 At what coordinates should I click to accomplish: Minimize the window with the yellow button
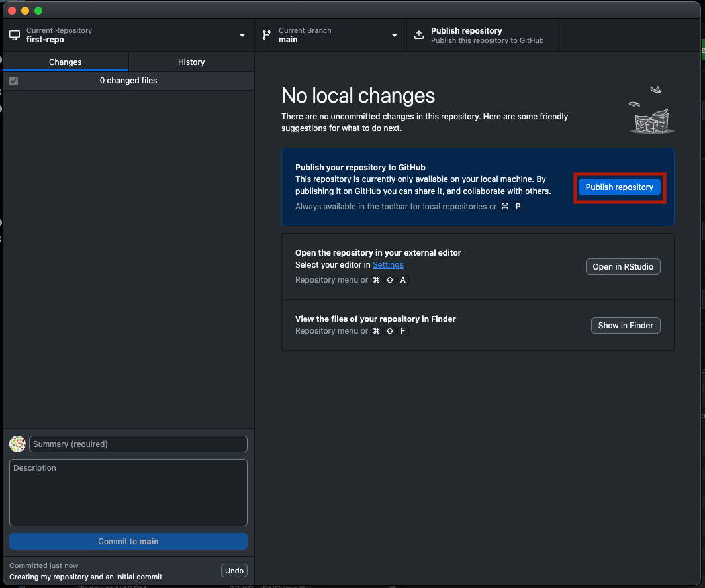coord(25,11)
